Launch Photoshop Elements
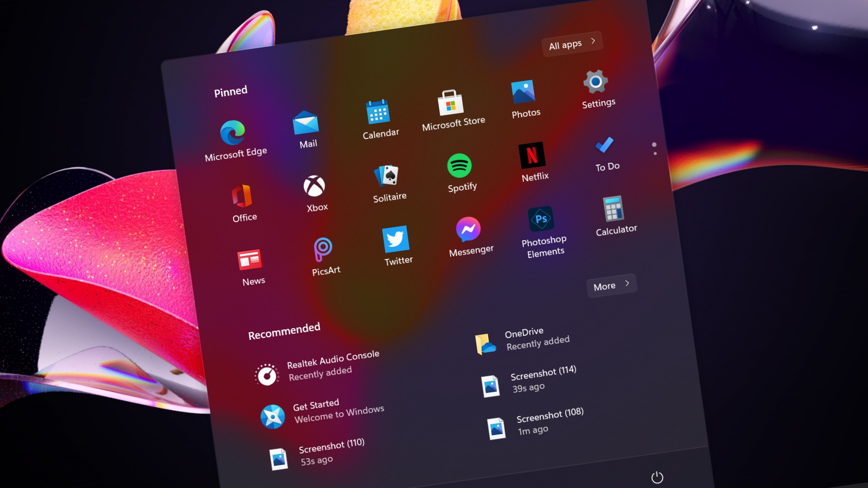Screen dimensions: 868x488 pos(541,219)
